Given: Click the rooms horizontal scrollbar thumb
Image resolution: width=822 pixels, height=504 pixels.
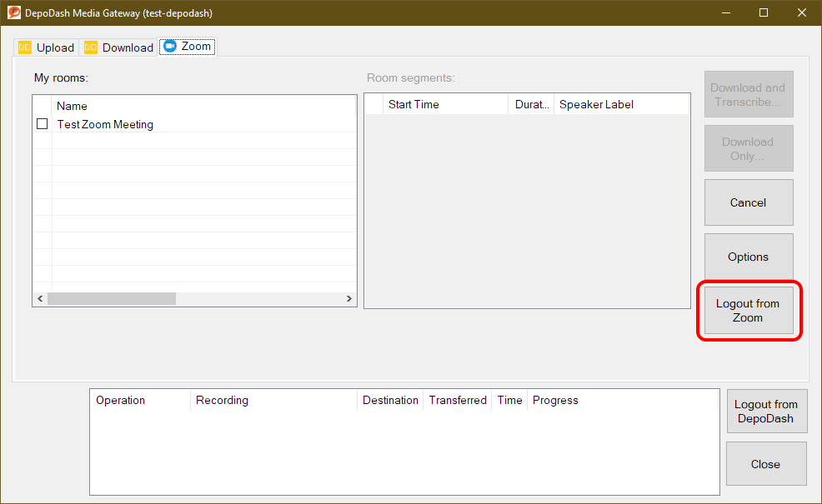Looking at the screenshot, I should coord(112,298).
